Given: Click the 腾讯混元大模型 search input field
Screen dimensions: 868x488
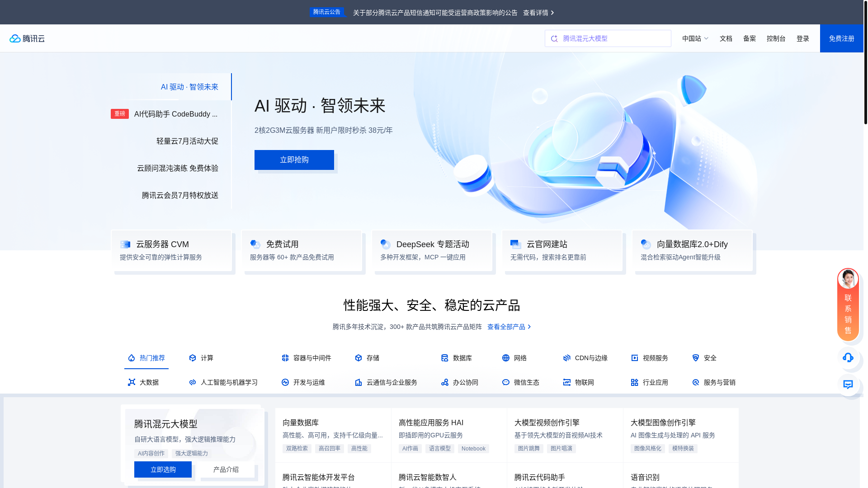Looking at the screenshot, I should (x=608, y=38).
